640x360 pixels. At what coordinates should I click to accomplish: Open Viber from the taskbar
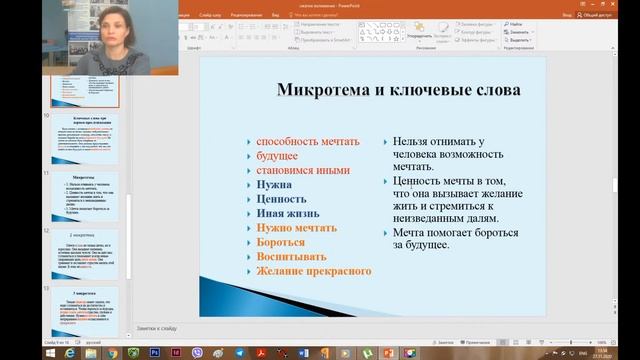point(197,353)
